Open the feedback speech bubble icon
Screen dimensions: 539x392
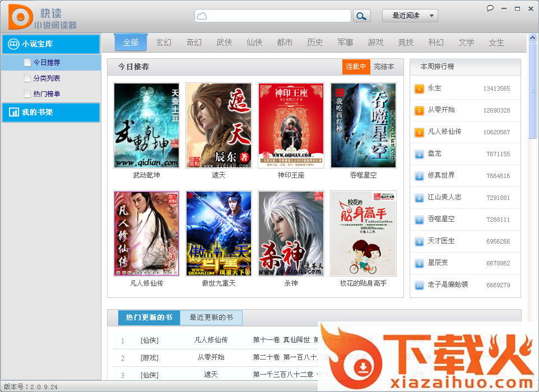(490, 8)
